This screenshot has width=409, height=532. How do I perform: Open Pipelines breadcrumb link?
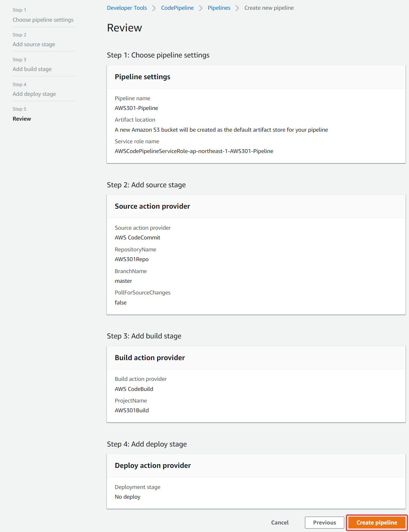point(219,8)
